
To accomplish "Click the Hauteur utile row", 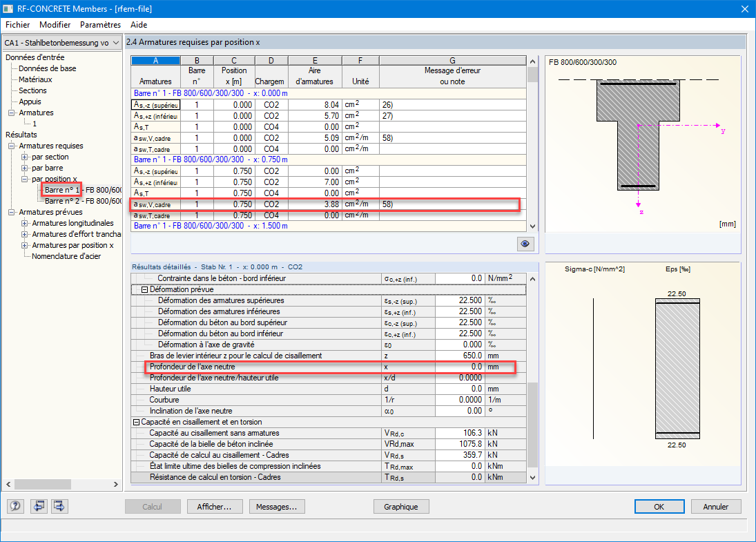I will coord(328,389).
